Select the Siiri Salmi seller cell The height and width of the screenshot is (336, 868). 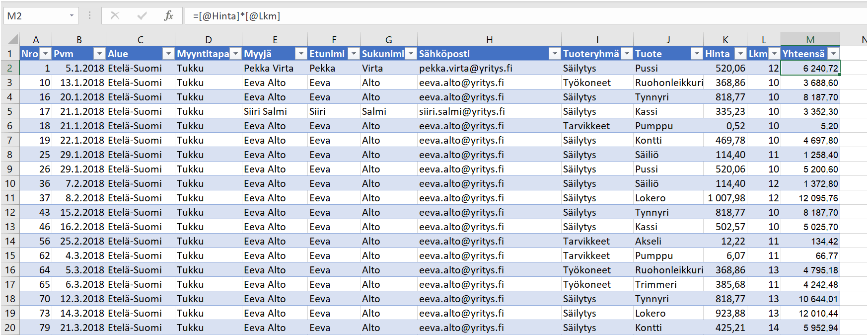[275, 111]
